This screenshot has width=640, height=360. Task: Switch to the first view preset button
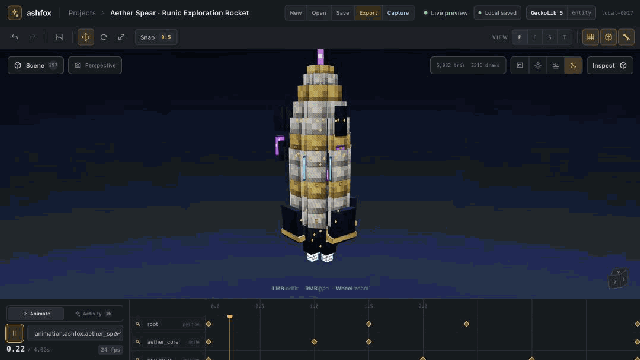tap(519, 37)
